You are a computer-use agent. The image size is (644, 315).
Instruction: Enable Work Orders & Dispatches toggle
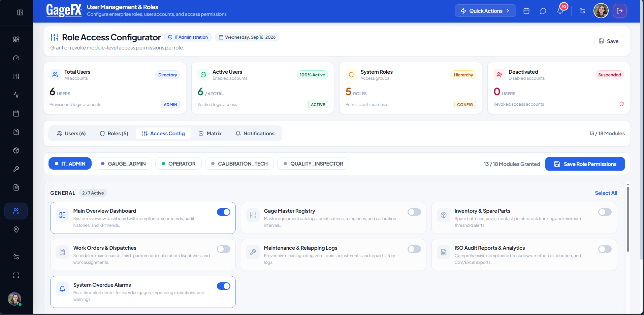point(224,249)
